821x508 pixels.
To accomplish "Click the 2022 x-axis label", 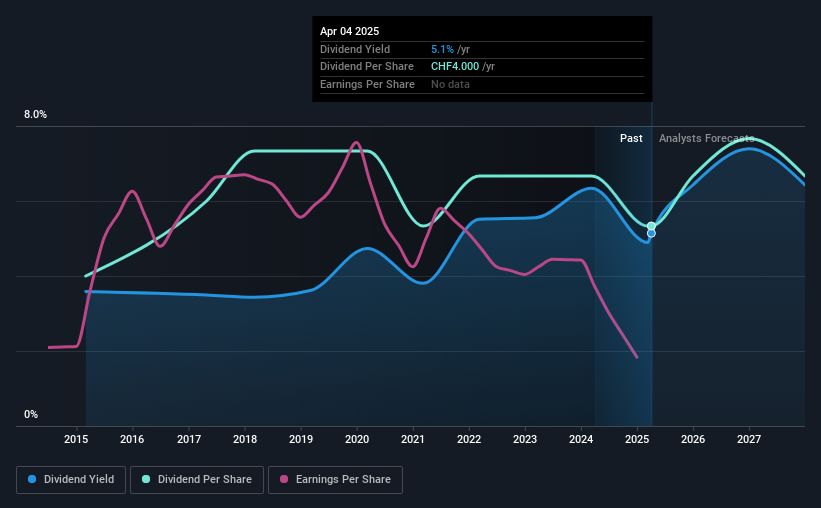I will 469,439.
